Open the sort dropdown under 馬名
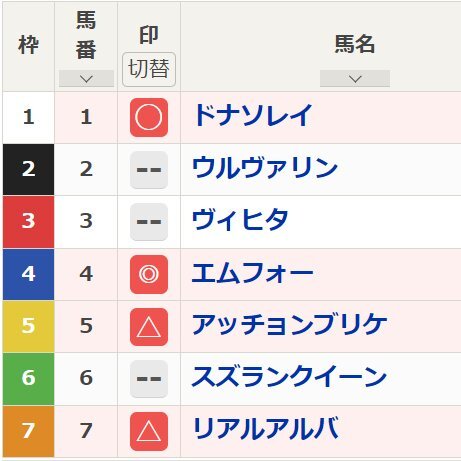This screenshot has height=461, width=461. pyautogui.click(x=355, y=79)
